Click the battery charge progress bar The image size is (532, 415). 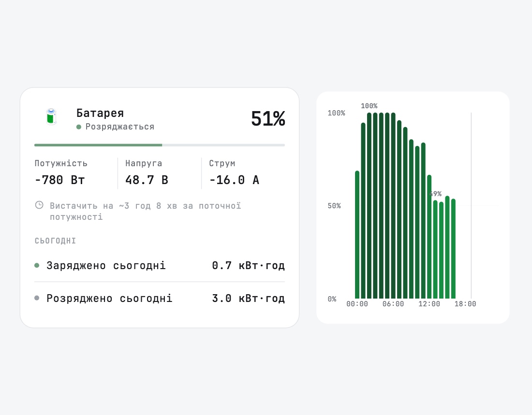(x=160, y=145)
